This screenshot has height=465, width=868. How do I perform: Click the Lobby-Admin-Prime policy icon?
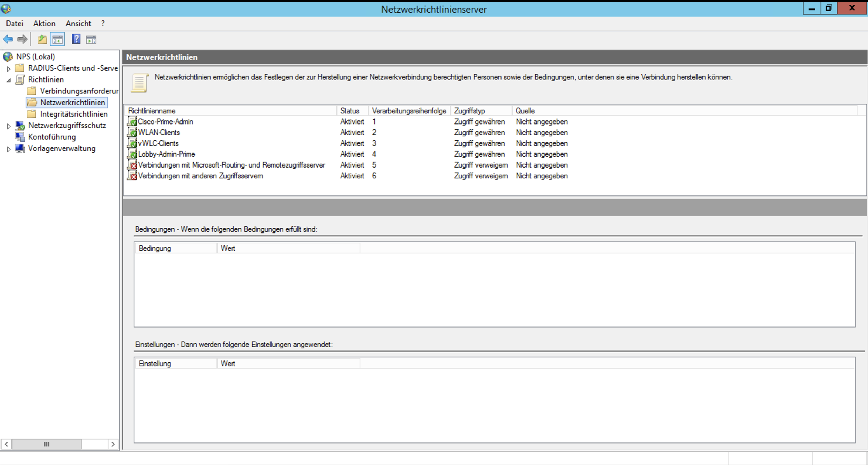click(x=132, y=154)
